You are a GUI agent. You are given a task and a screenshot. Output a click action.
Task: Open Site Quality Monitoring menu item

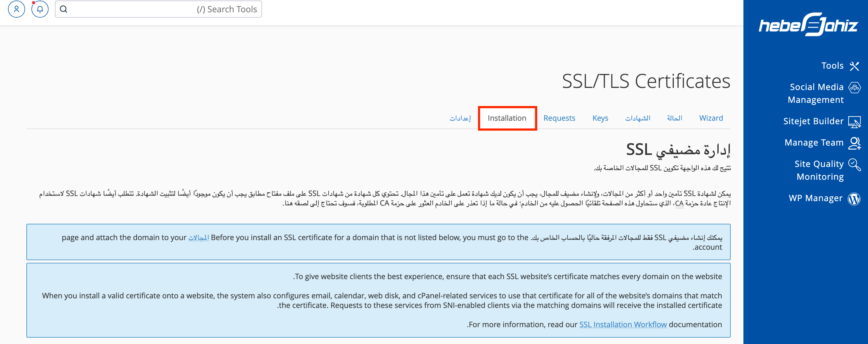click(x=819, y=170)
